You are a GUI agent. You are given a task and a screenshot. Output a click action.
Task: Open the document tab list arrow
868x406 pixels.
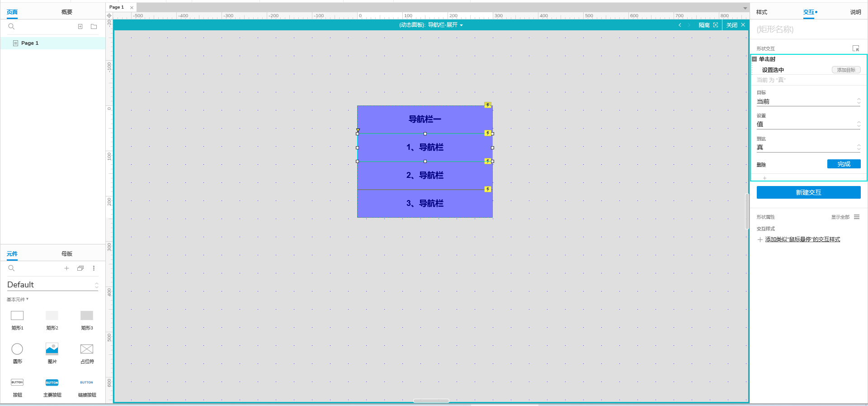(x=745, y=8)
